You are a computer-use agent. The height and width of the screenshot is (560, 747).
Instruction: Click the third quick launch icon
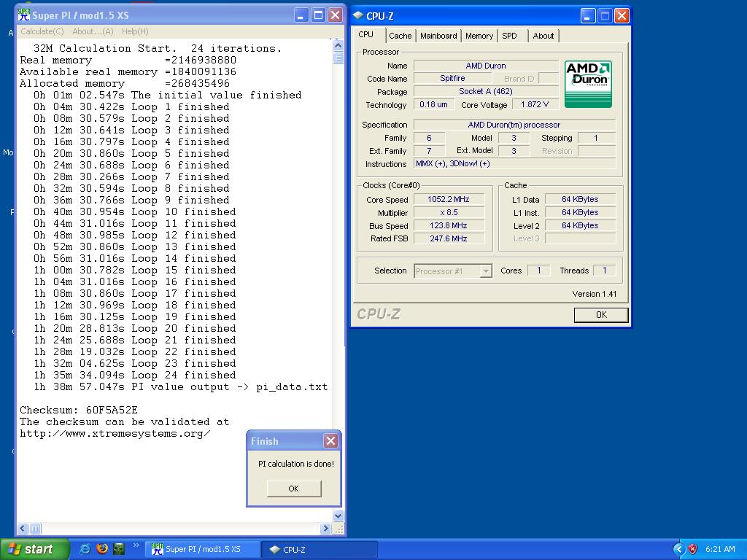click(x=119, y=548)
